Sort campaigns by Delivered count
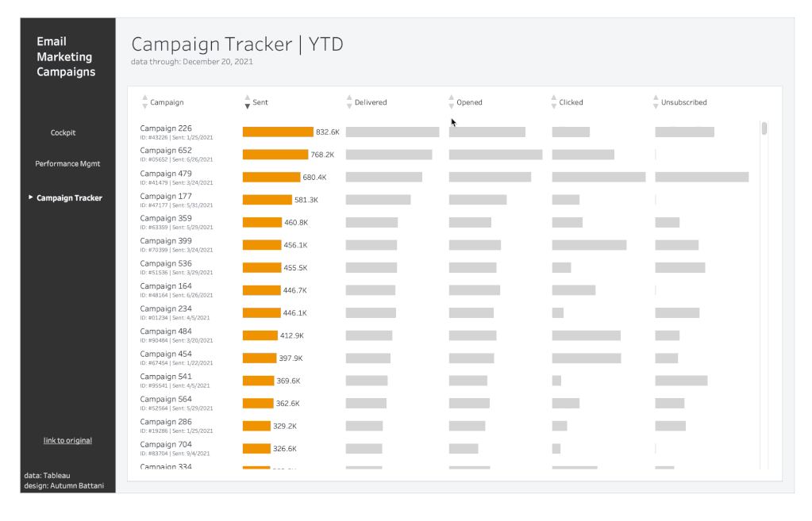The image size is (812, 521). click(x=348, y=102)
